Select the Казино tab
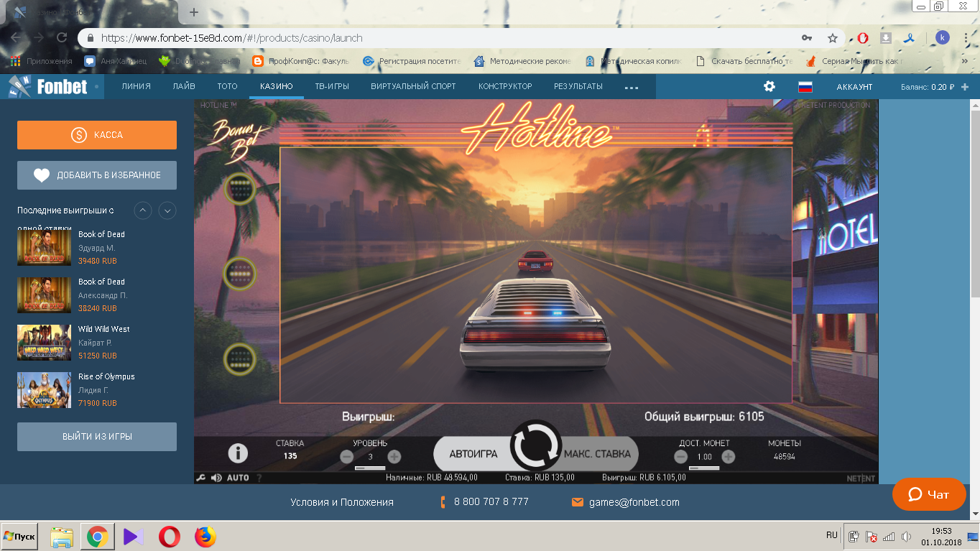980x551 pixels. pos(276,86)
